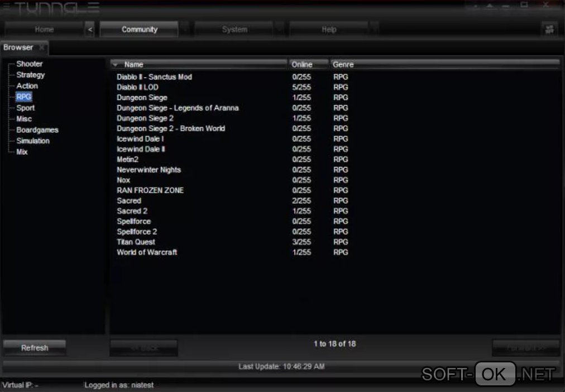Screen dimensions: 565x392
Task: Click the dimmed Forward paging button
Action: click(x=526, y=348)
